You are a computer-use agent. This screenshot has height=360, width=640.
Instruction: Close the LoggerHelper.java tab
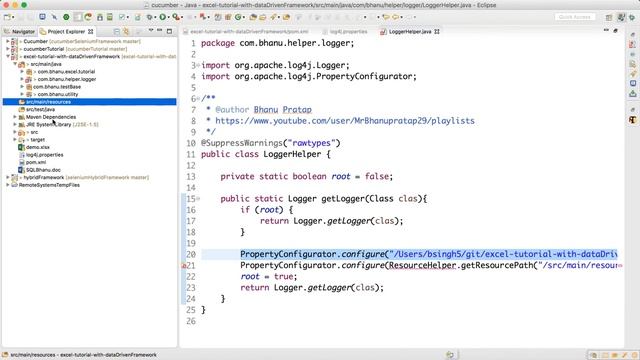[437, 31]
